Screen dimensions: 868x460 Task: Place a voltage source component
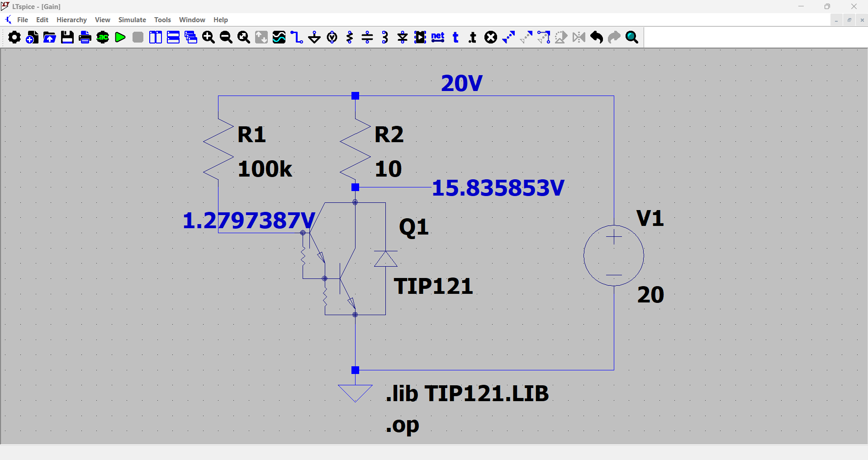pyautogui.click(x=332, y=37)
